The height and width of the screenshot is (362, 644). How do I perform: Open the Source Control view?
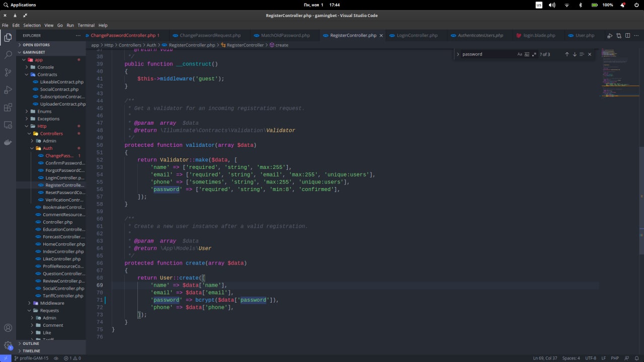pos(8,72)
